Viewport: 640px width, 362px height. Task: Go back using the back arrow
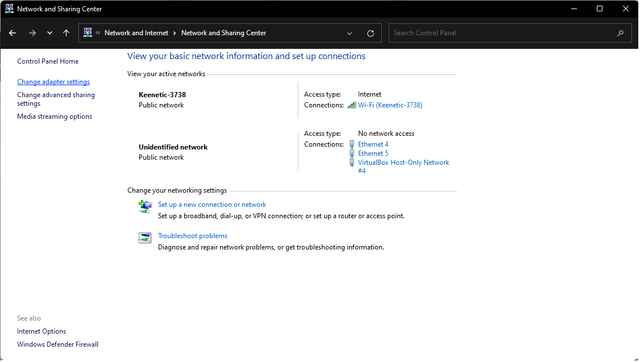[12, 33]
